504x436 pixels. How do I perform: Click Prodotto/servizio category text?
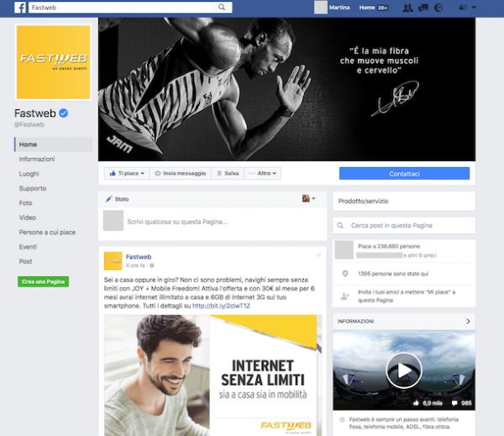(363, 201)
